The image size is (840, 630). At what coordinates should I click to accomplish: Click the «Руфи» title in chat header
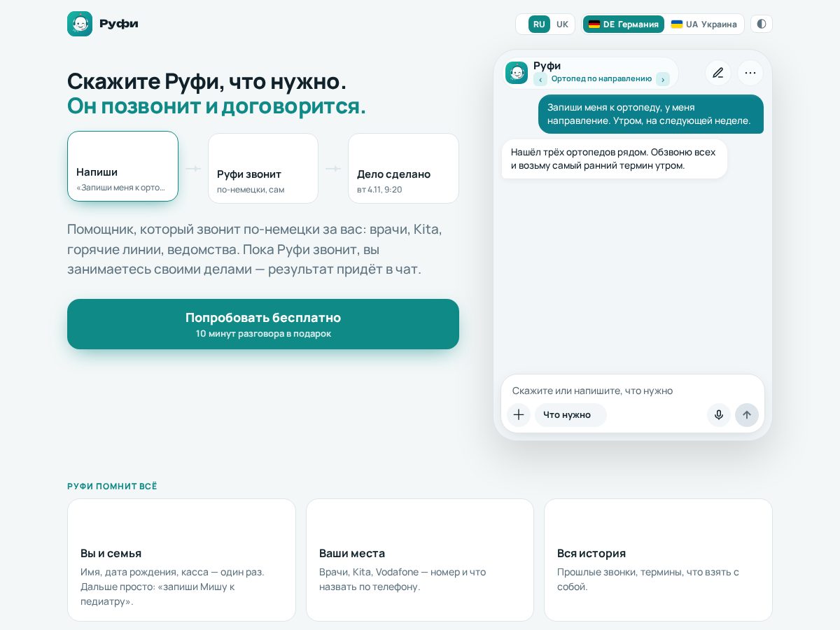(547, 66)
